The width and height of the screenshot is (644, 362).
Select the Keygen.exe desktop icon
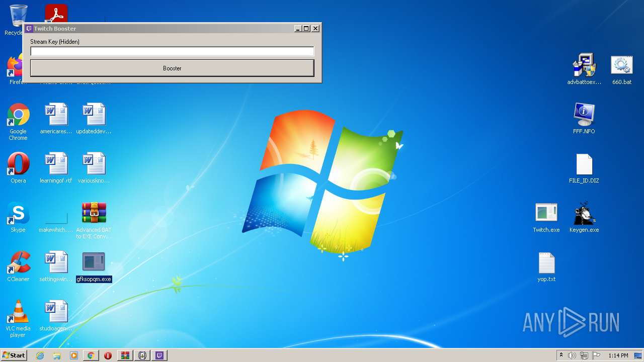[584, 218]
